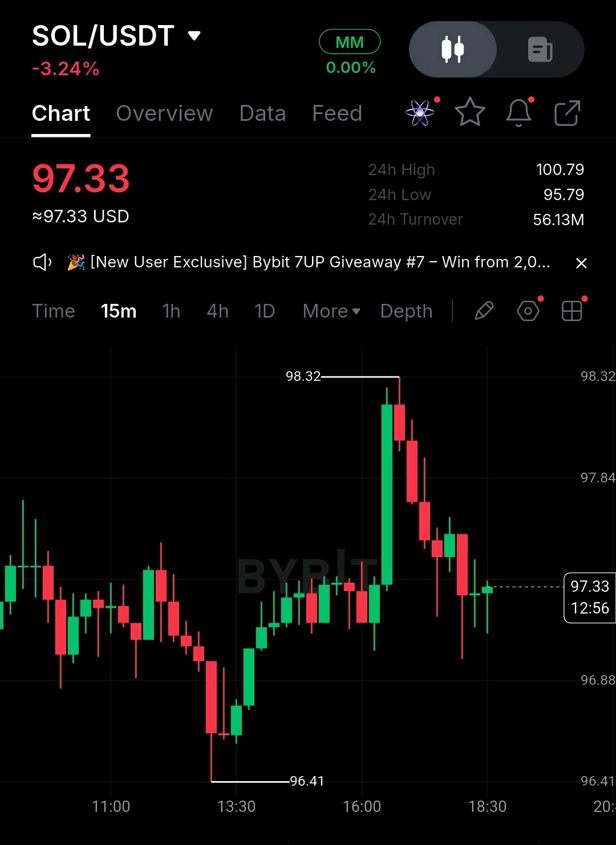Expand the SOL/USDT pair selector dropdown
Image resolution: width=616 pixels, height=845 pixels.
[194, 36]
